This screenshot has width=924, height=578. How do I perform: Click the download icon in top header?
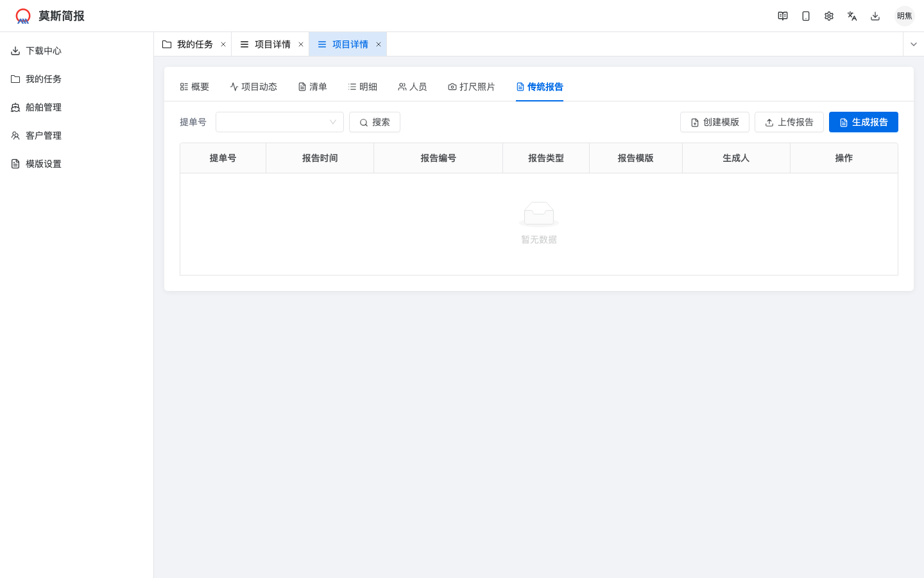coord(875,16)
